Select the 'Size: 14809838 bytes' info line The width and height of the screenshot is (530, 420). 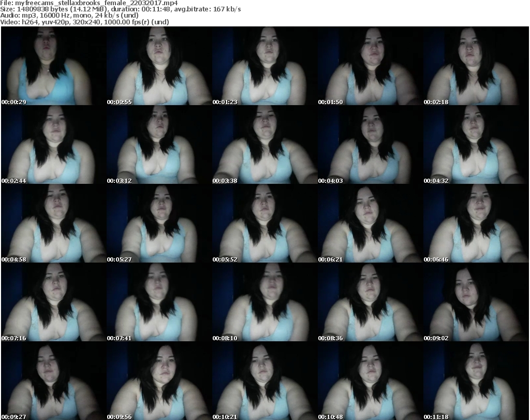121,9
